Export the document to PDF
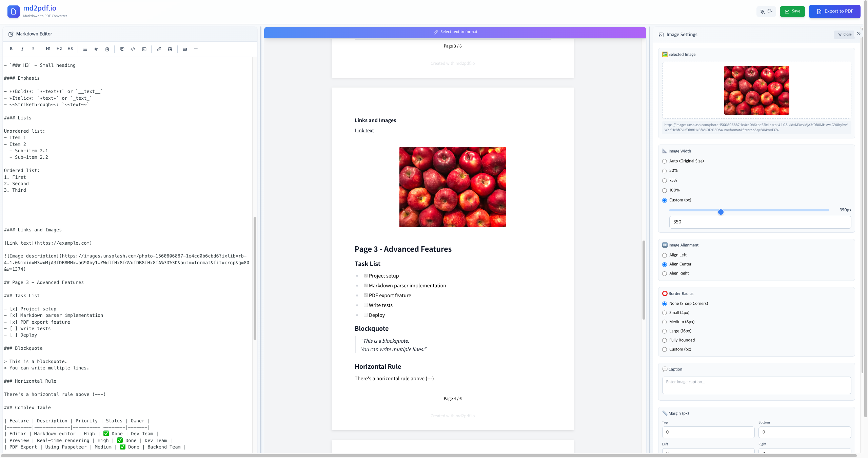The width and height of the screenshot is (868, 458). click(x=834, y=11)
